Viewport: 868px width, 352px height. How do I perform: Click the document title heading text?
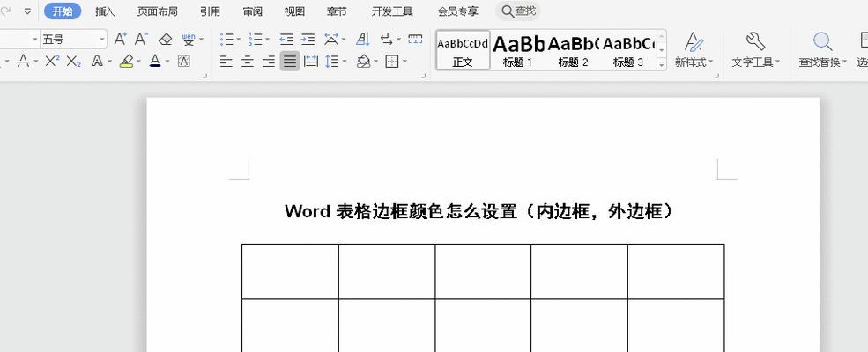point(479,211)
